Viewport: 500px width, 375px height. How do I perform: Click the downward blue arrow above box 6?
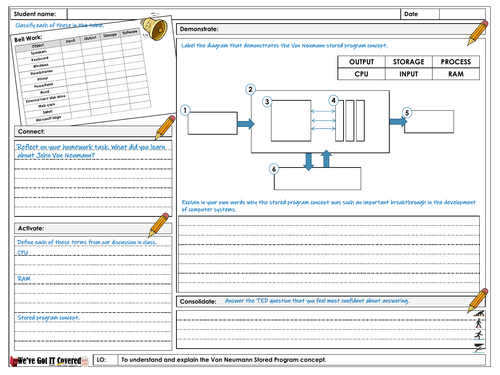pyautogui.click(x=309, y=162)
